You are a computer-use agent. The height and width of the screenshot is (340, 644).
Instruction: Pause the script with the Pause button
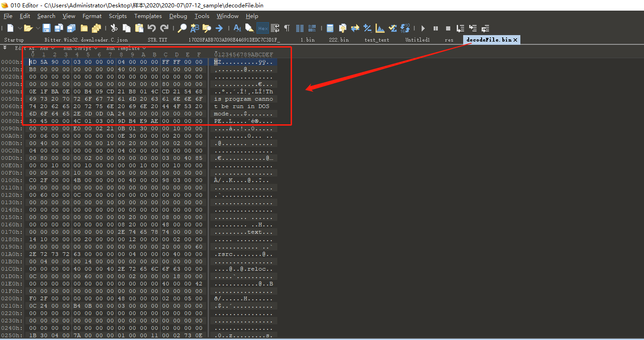pyautogui.click(x=435, y=28)
